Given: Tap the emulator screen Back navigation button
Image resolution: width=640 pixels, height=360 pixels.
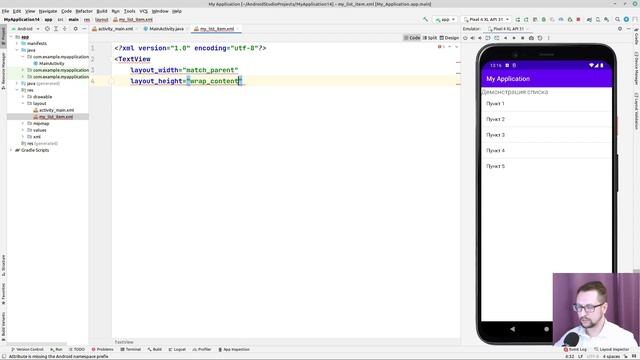Looking at the screenshot, I should 513,329.
